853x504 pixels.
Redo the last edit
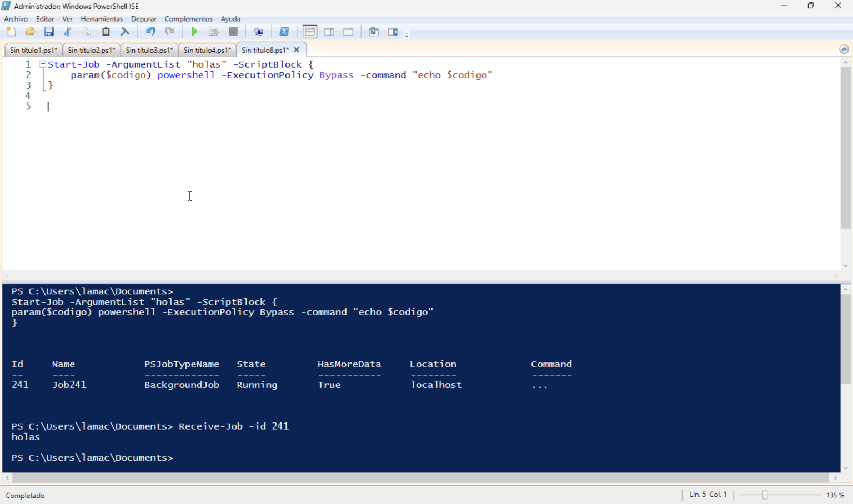(170, 32)
